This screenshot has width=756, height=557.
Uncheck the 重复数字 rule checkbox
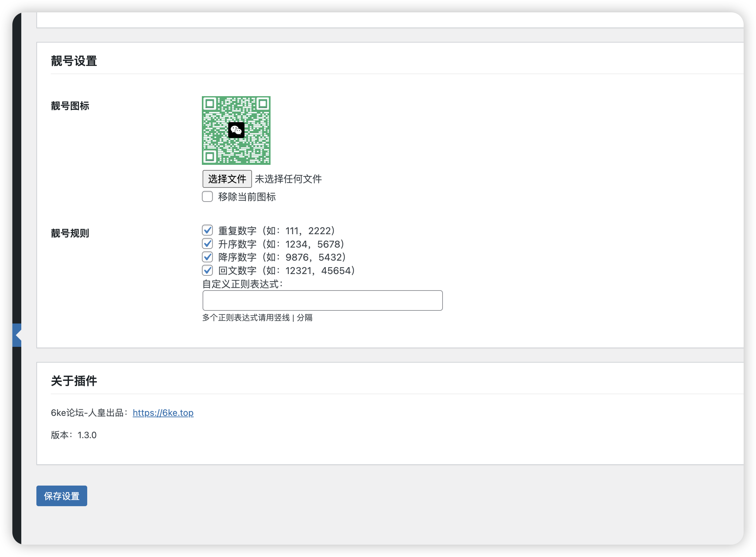pos(207,230)
